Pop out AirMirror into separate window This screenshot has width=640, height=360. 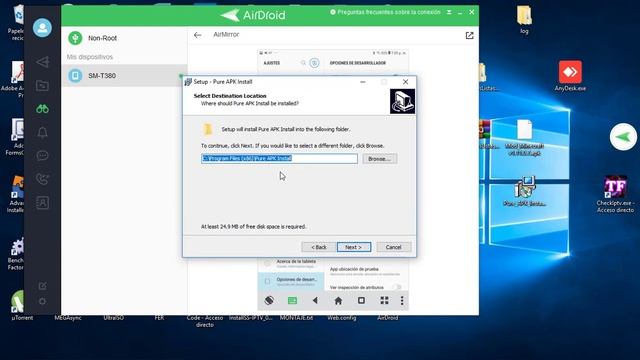[469, 36]
